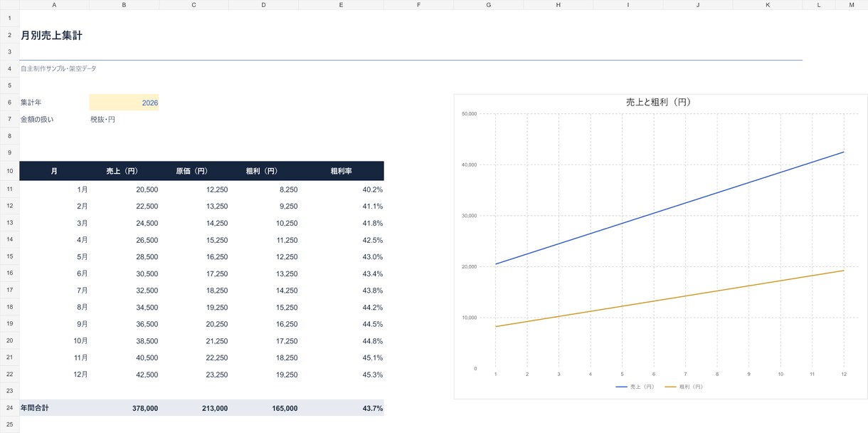
Task: Select row header 24
Action: [x=10, y=409]
